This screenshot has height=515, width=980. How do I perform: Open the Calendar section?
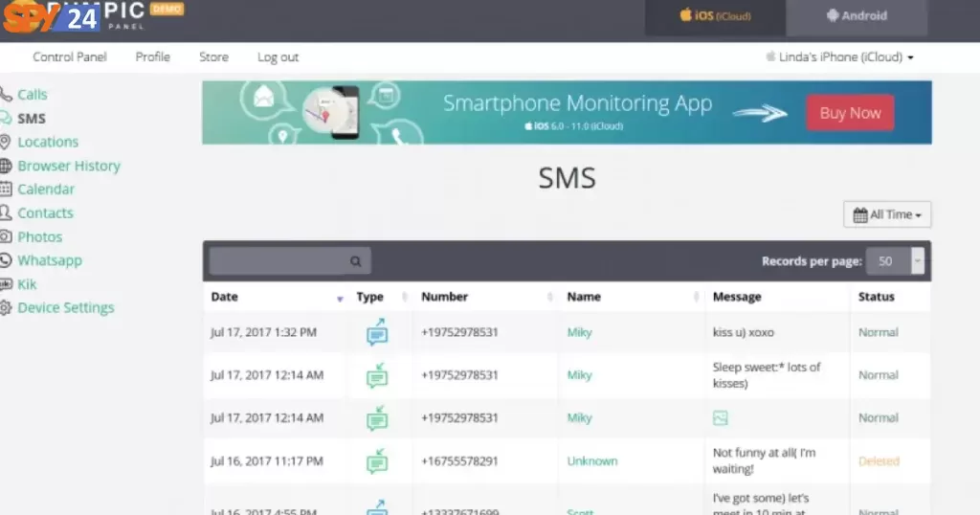point(46,189)
